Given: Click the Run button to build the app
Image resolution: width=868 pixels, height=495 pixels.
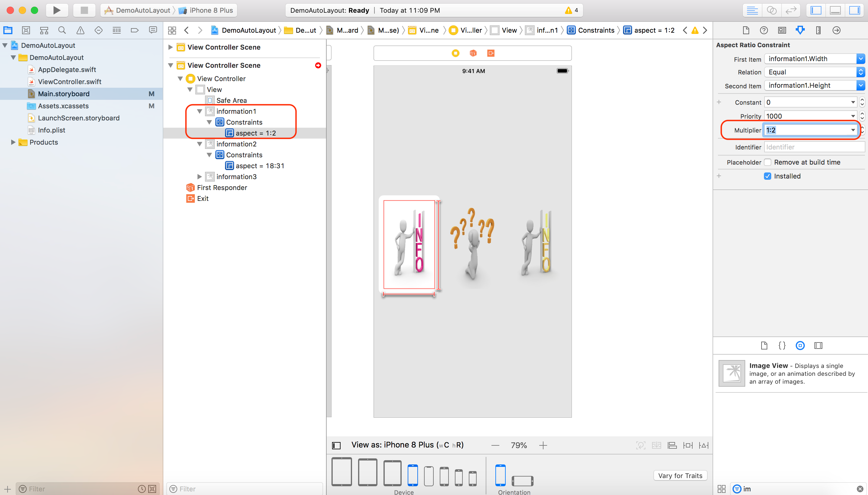Looking at the screenshot, I should click(57, 10).
